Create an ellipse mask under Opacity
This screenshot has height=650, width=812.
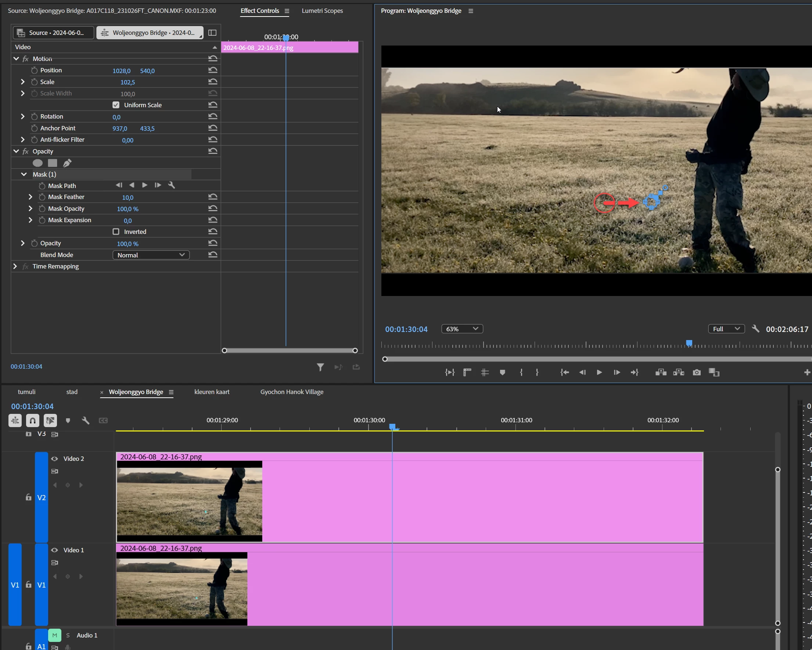(x=37, y=163)
